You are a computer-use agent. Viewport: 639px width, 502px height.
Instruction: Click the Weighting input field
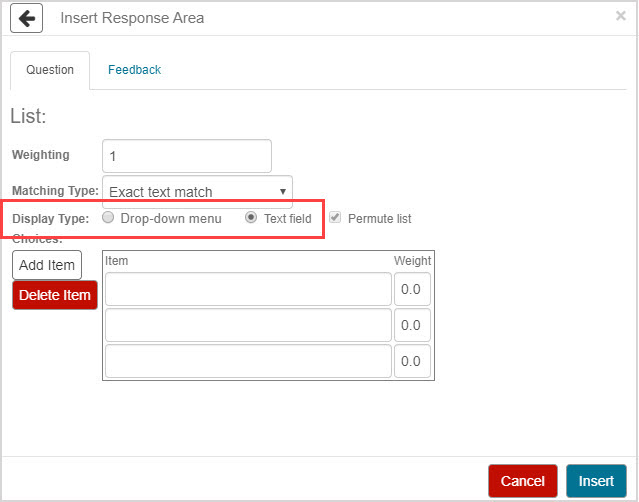pos(187,156)
